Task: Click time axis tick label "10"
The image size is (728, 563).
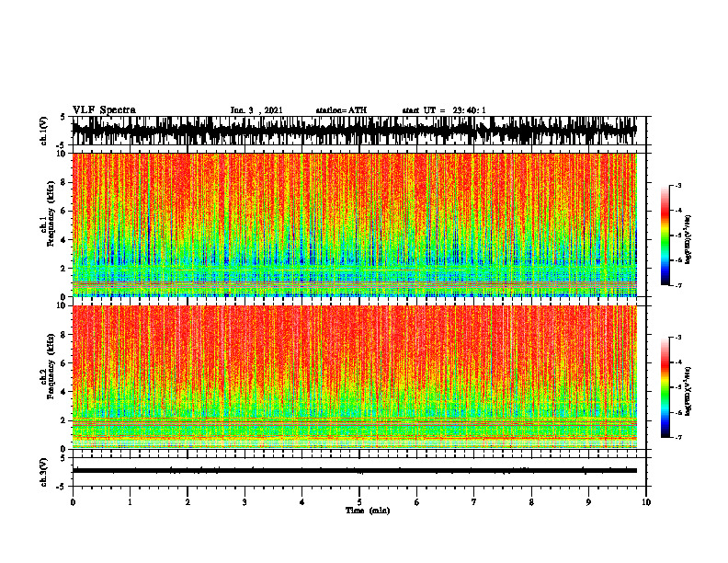Action: pos(646,502)
